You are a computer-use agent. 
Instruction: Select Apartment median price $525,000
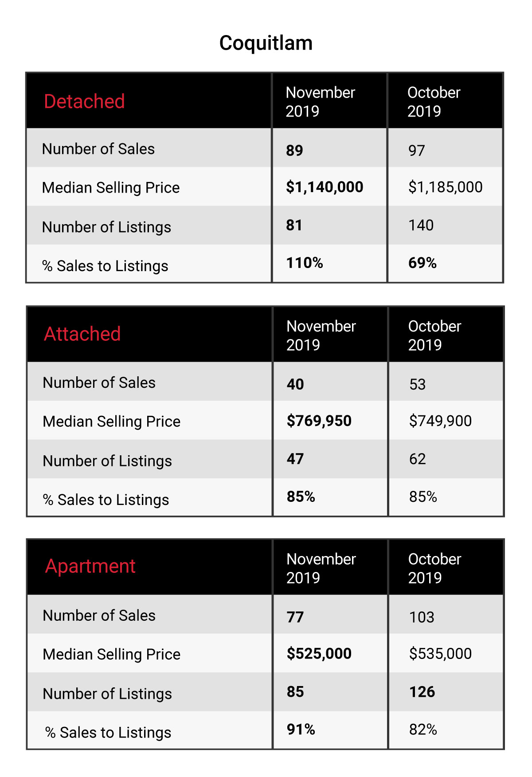click(319, 654)
